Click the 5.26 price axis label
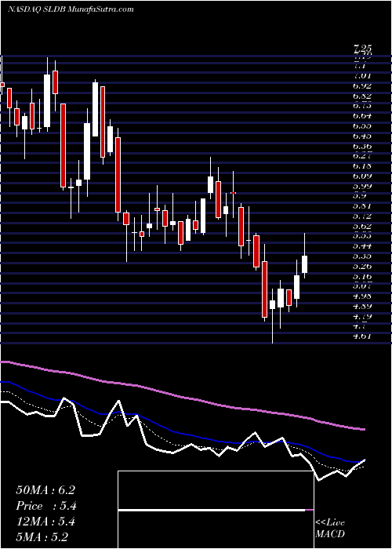 click(362, 267)
